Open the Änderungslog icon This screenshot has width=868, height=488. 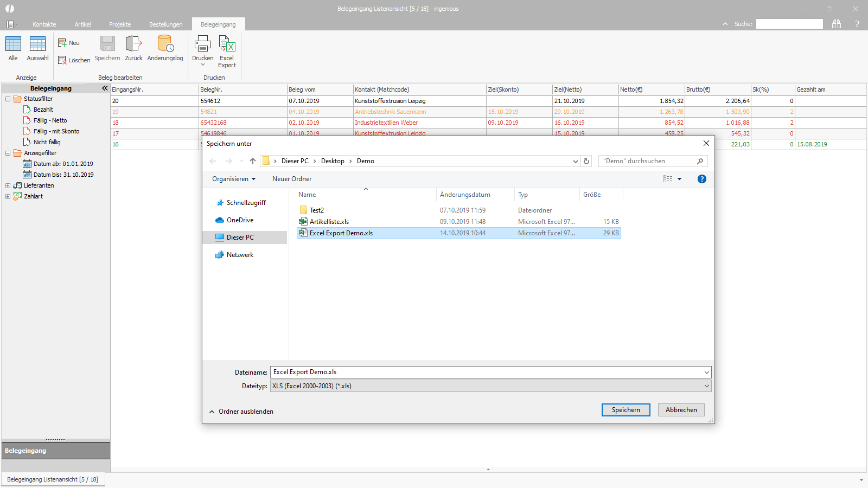(165, 43)
